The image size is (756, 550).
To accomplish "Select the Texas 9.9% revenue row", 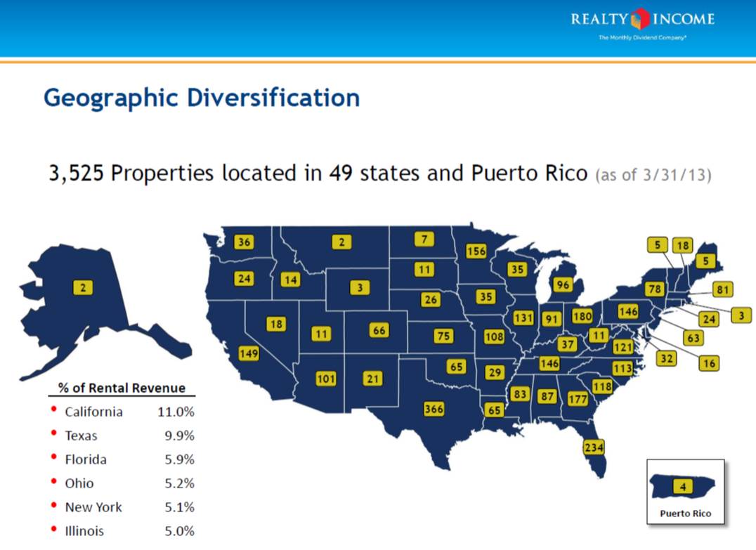I will (x=124, y=436).
